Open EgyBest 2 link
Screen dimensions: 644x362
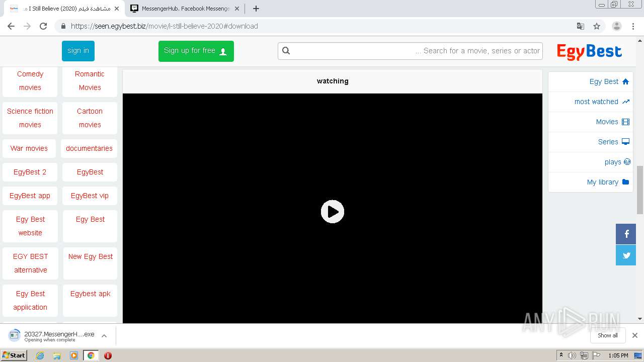tap(30, 172)
